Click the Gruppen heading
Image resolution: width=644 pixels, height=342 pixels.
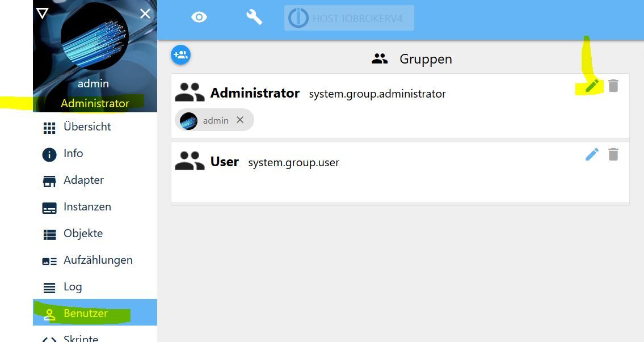point(426,59)
